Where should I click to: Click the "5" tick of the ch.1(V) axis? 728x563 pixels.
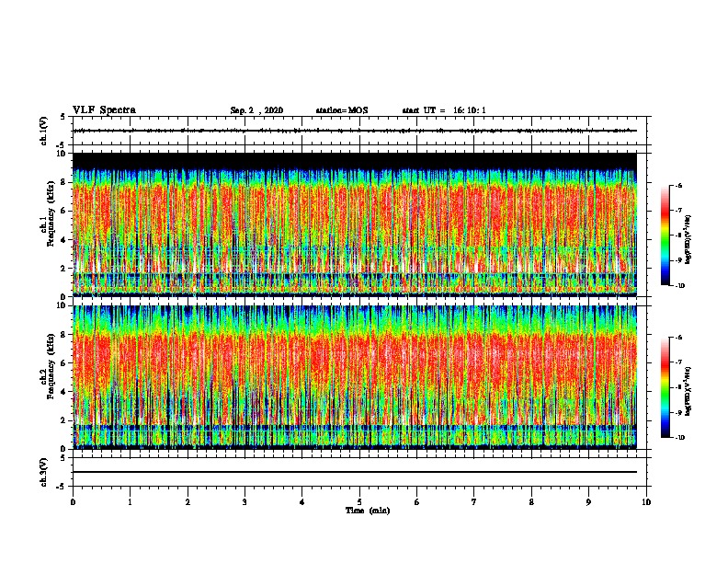coord(63,117)
